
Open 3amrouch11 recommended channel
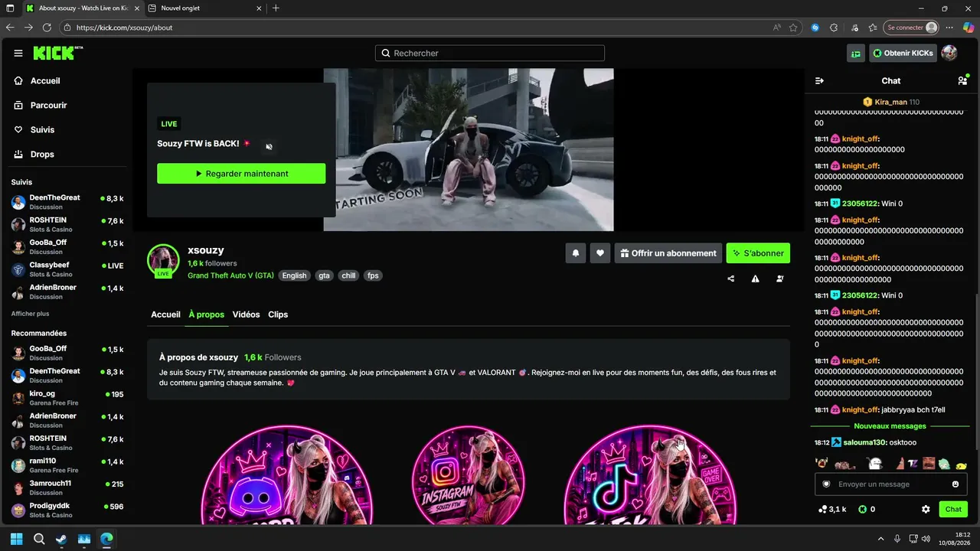tap(67, 487)
